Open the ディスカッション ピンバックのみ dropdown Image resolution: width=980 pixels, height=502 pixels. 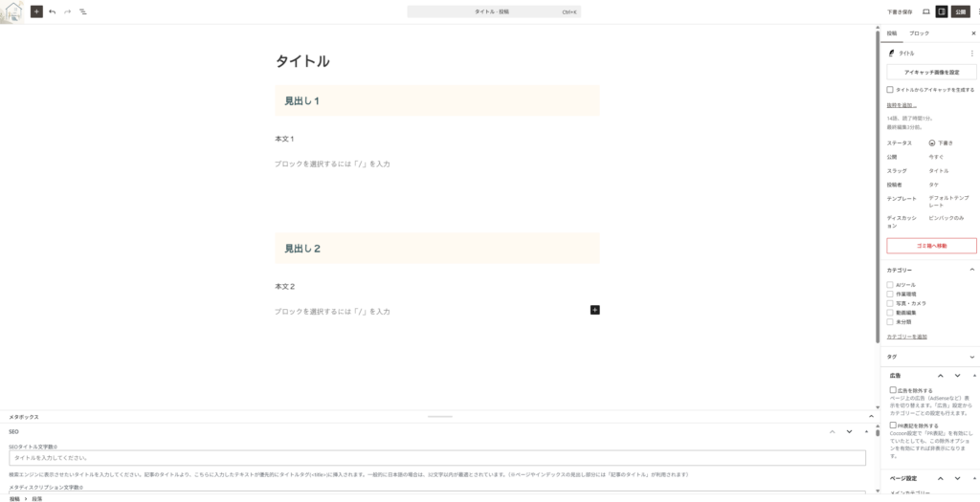coord(947,218)
